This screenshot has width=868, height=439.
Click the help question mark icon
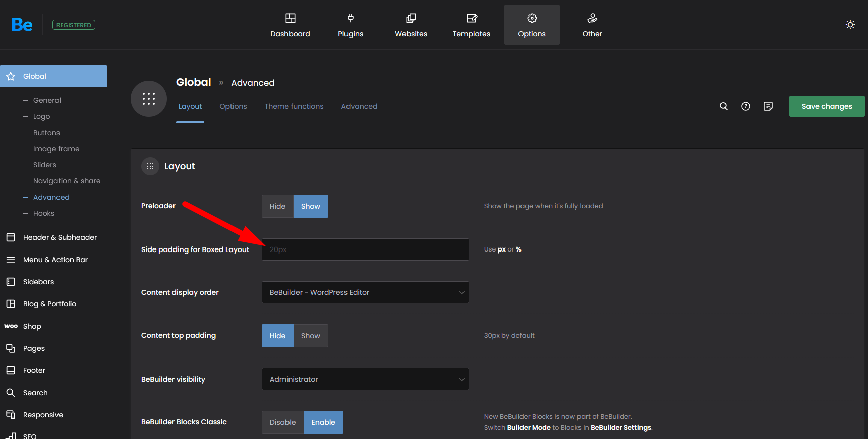coord(745,106)
